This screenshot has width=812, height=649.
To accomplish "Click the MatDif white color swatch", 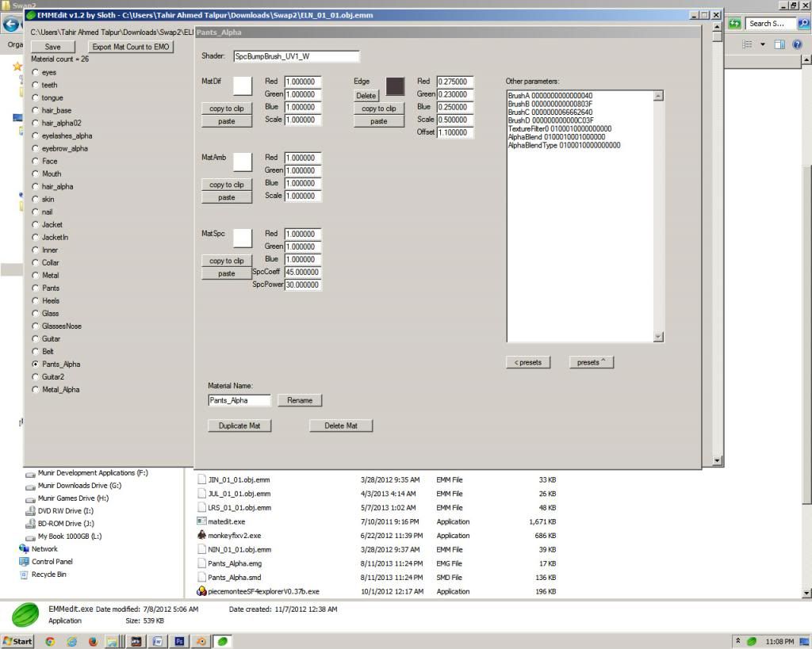I will pos(243,86).
